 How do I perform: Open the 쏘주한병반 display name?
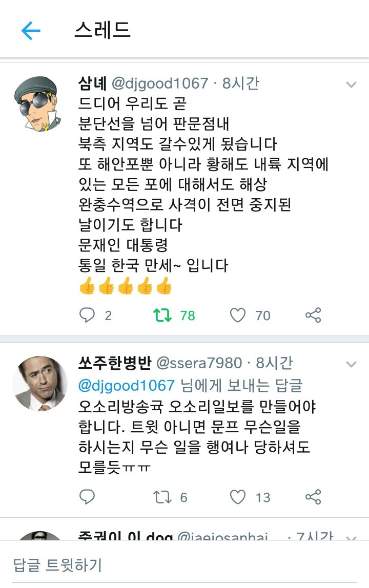(115, 363)
